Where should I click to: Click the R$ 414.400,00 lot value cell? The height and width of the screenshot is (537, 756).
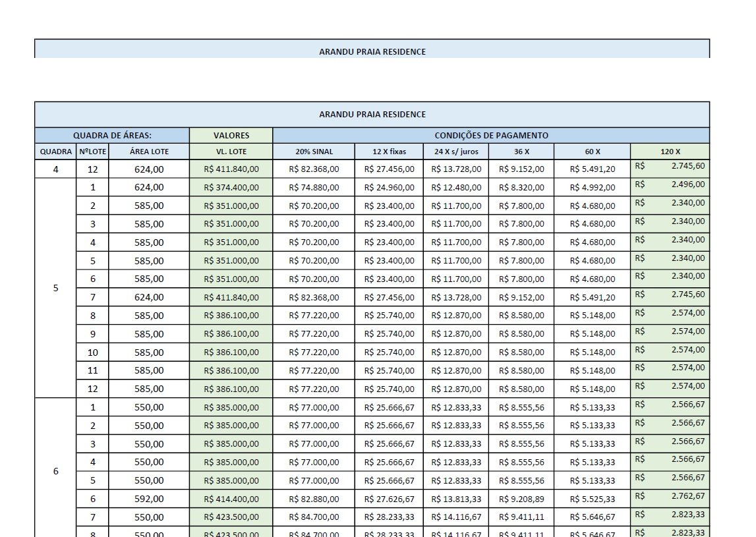point(231,499)
